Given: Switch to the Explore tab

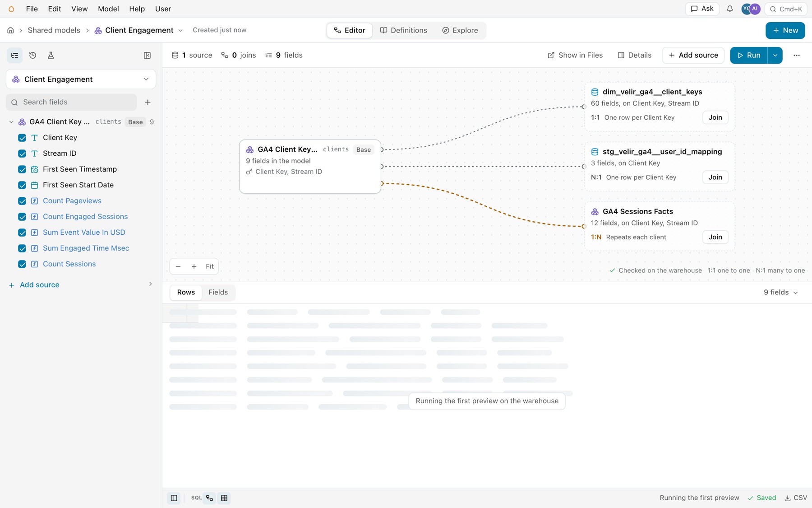Looking at the screenshot, I should click(460, 30).
